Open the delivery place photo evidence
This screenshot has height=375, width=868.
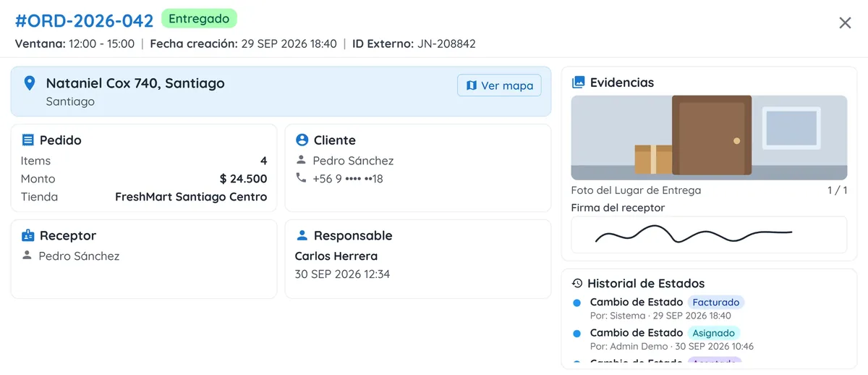709,138
